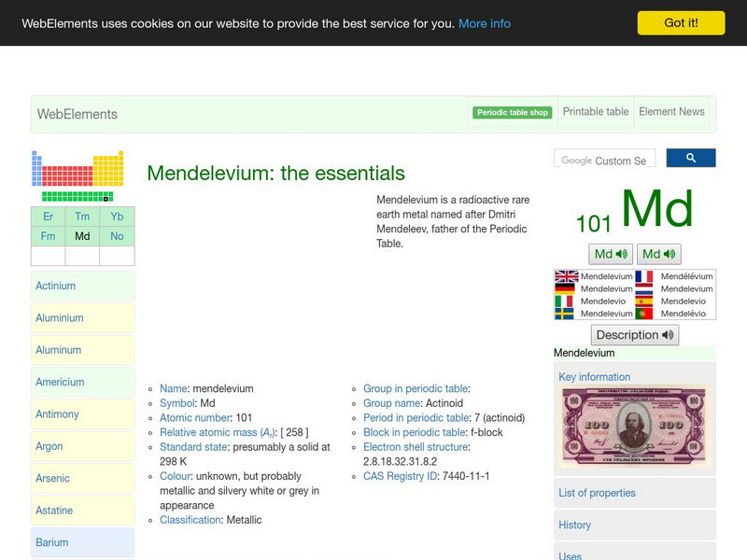Click the British flag pronunciation icon
Viewport: 747px width, 560px height.
tap(566, 276)
